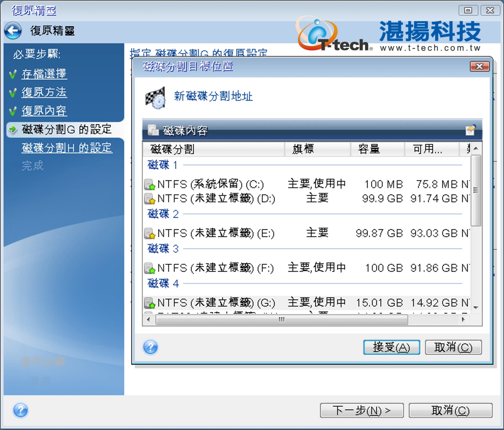
Task: Click 取消(C) in the dialog
Action: 453,347
